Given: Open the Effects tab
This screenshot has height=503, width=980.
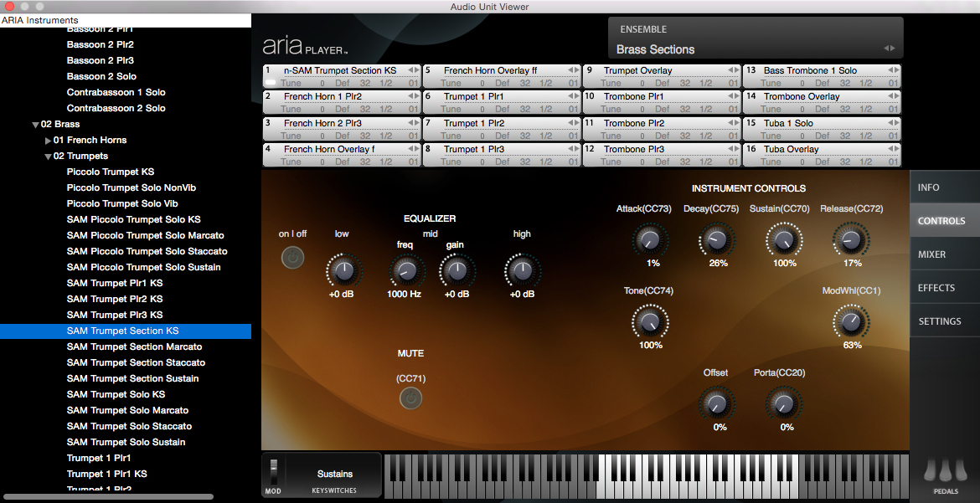Looking at the screenshot, I should tap(936, 288).
